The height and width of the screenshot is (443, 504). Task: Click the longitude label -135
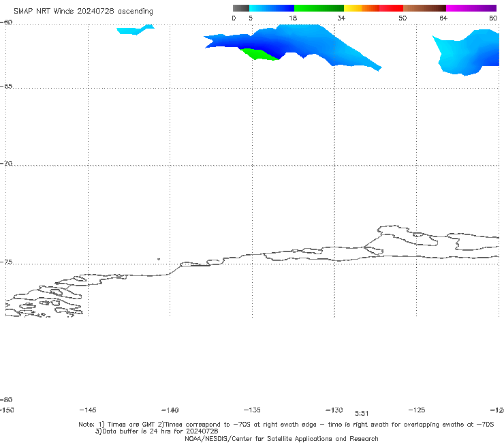click(252, 410)
